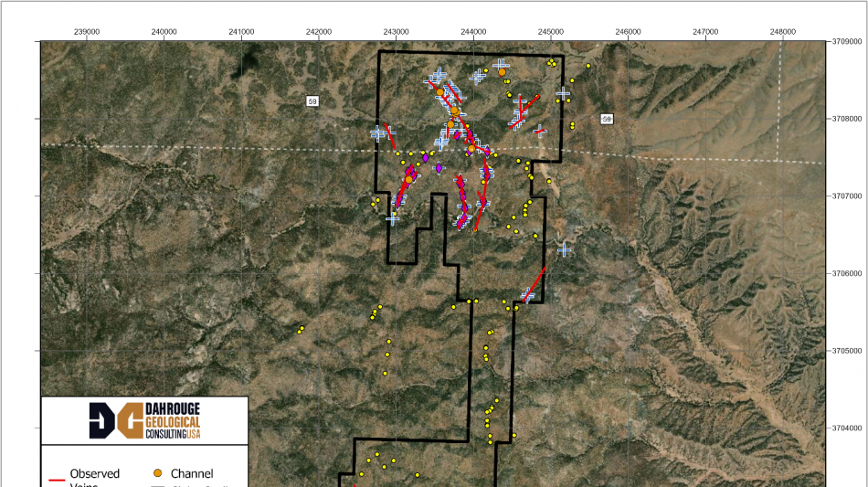Click the 3707000 northing label
This screenshot has height=487, width=868.
point(847,196)
